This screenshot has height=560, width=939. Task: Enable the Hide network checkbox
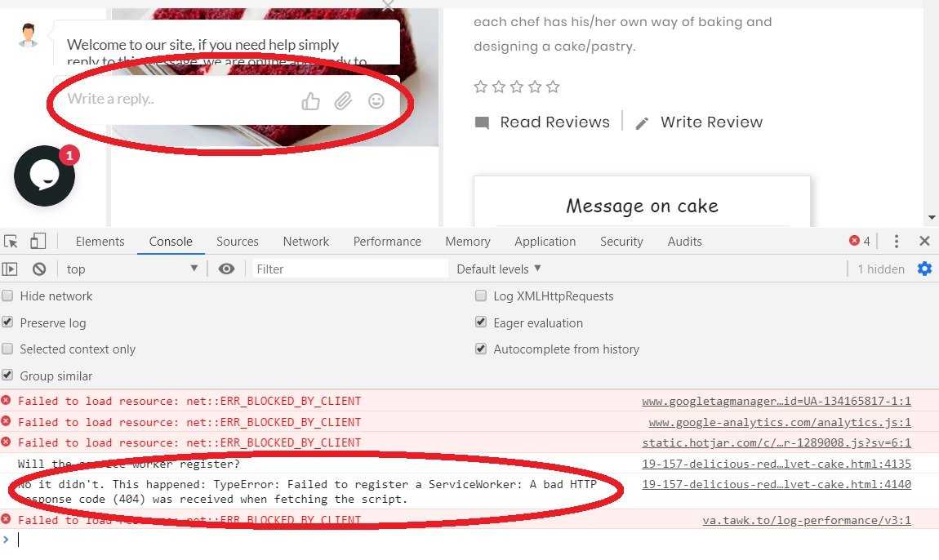[7, 296]
